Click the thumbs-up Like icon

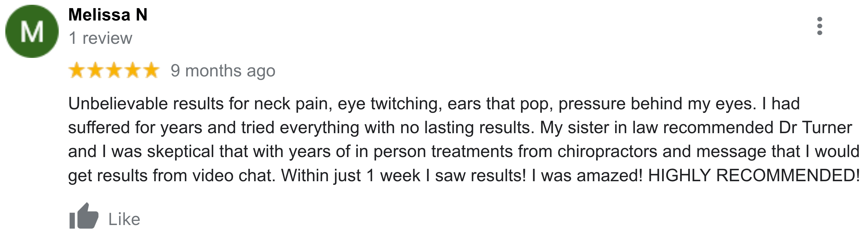pyautogui.click(x=83, y=216)
